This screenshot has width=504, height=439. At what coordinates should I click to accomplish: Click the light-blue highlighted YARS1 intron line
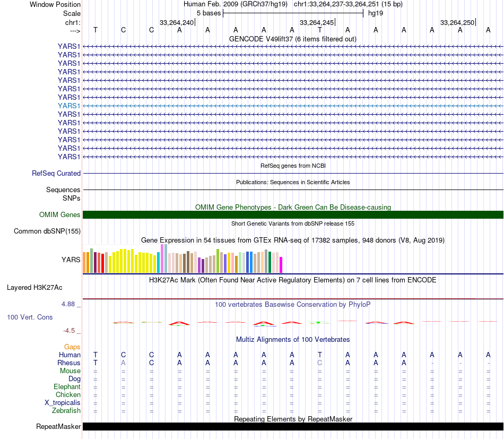click(293, 106)
